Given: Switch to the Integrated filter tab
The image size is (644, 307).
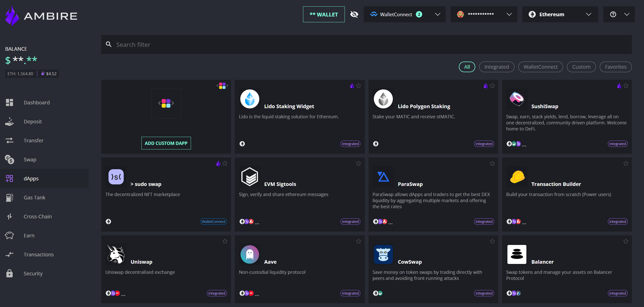Looking at the screenshot, I should point(497,67).
